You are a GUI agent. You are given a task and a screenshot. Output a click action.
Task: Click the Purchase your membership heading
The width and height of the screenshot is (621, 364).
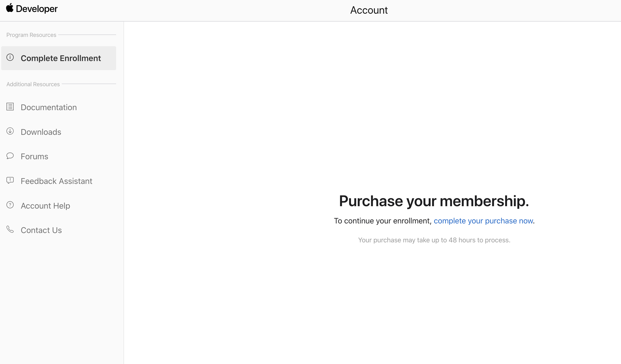434,201
